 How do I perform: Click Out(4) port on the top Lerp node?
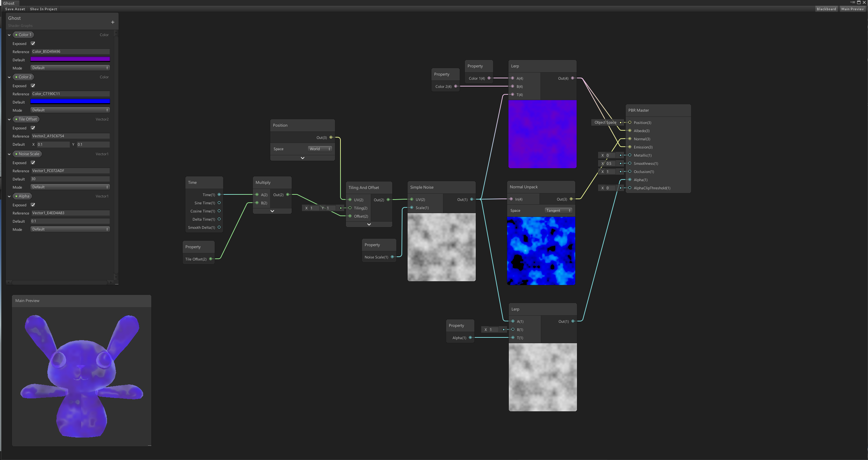(x=573, y=78)
